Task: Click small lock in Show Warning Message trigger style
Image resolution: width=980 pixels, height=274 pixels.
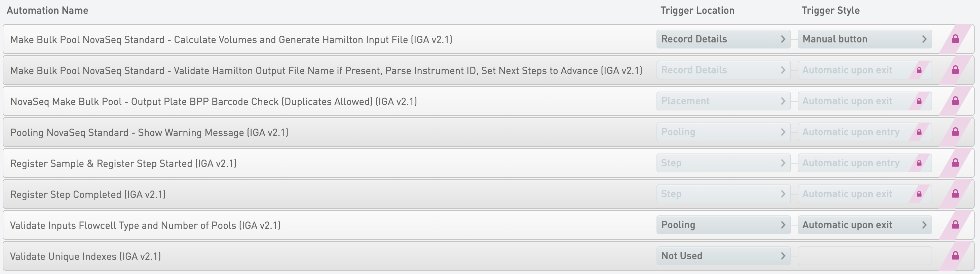Action: click(919, 132)
